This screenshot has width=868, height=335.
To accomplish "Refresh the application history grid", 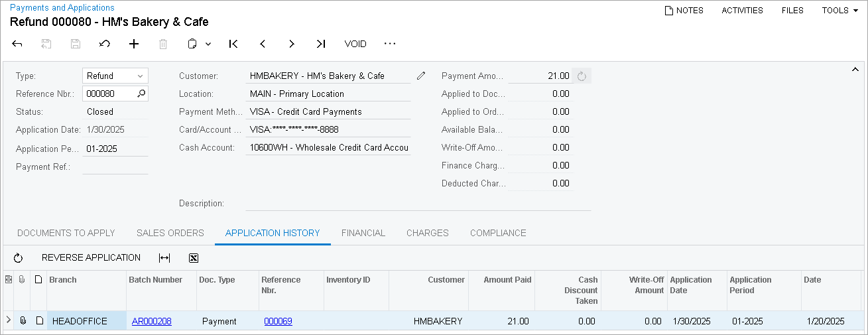I will tap(18, 258).
